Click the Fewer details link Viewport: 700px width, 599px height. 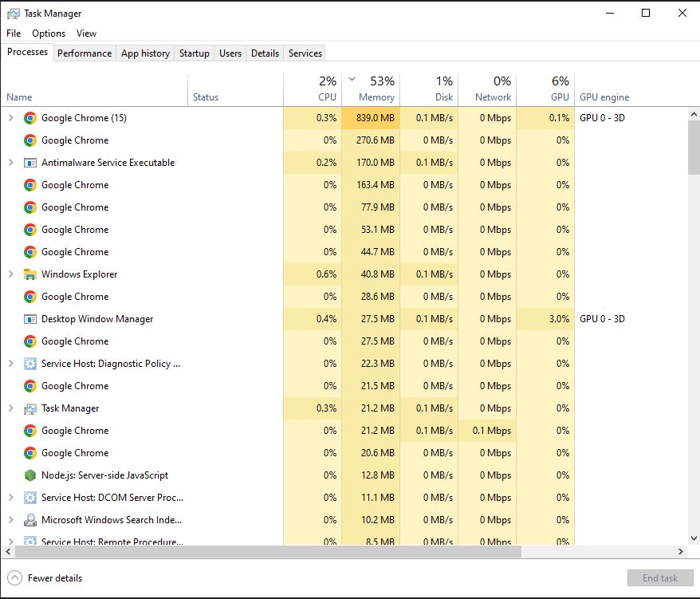(55, 578)
